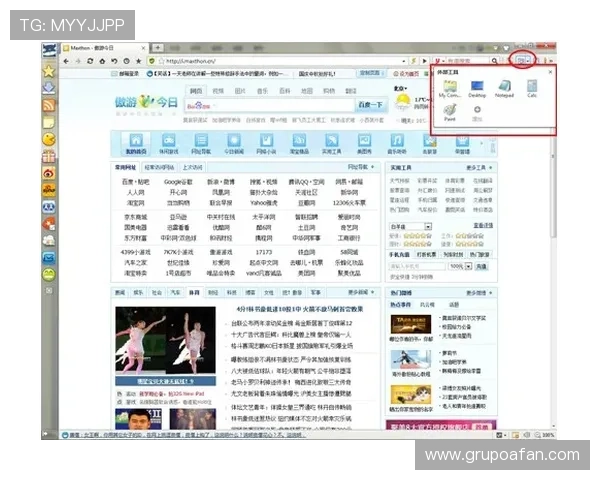Switch to the 经常访问网站 tab
Viewport: 600px width, 480px height.
pyautogui.click(x=160, y=167)
